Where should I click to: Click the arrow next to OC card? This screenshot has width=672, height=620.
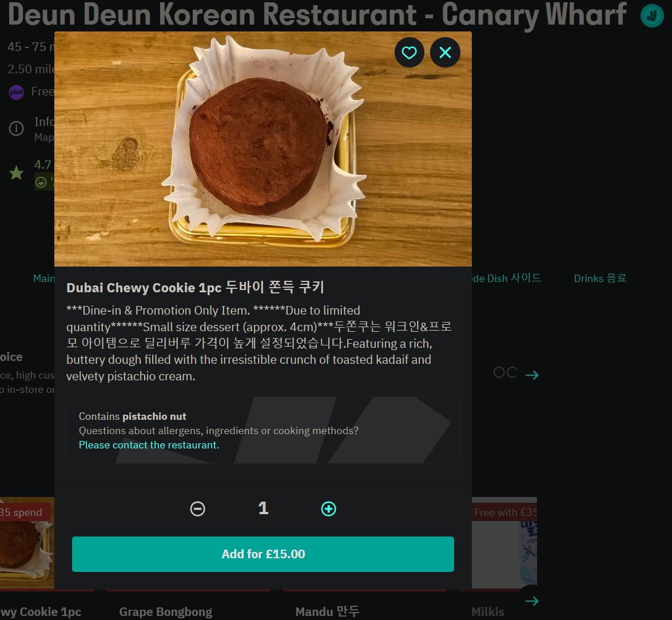[532, 375]
